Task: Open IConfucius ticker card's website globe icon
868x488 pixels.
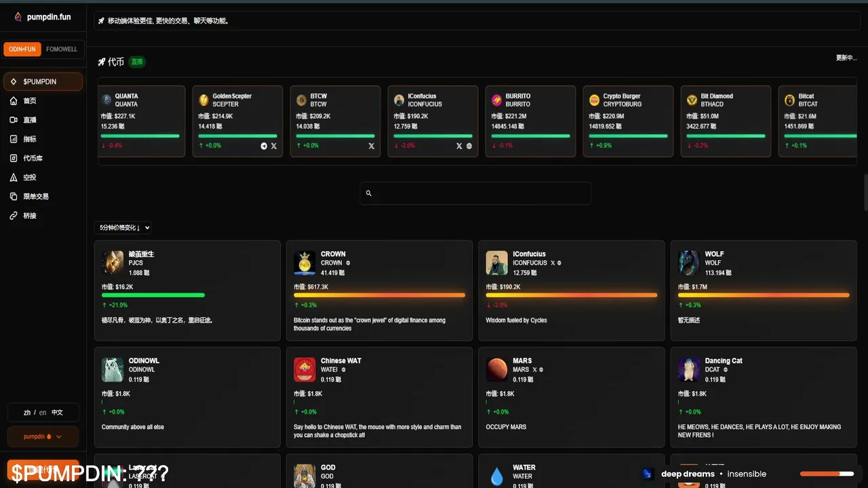Action: click(469, 146)
